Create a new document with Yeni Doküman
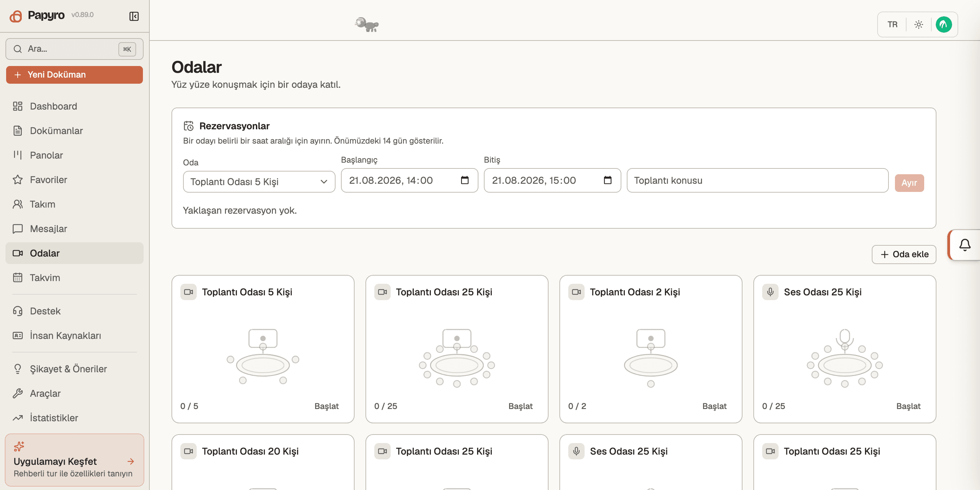The width and height of the screenshot is (980, 490). pyautogui.click(x=74, y=75)
